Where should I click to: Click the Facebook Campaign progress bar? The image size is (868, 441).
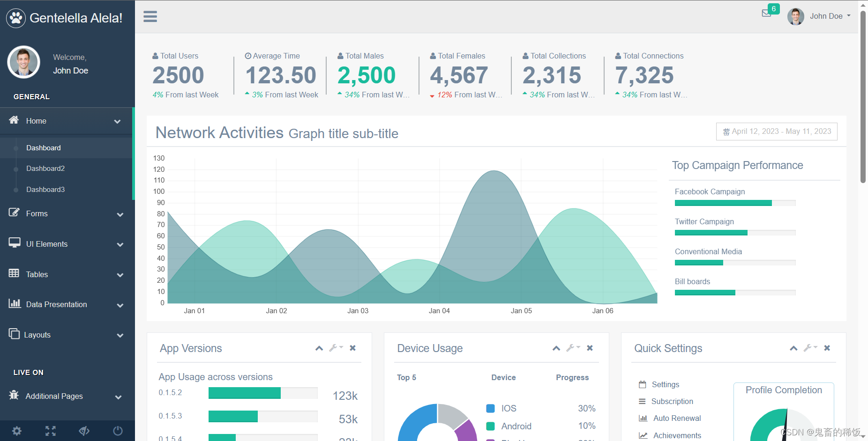(x=735, y=203)
